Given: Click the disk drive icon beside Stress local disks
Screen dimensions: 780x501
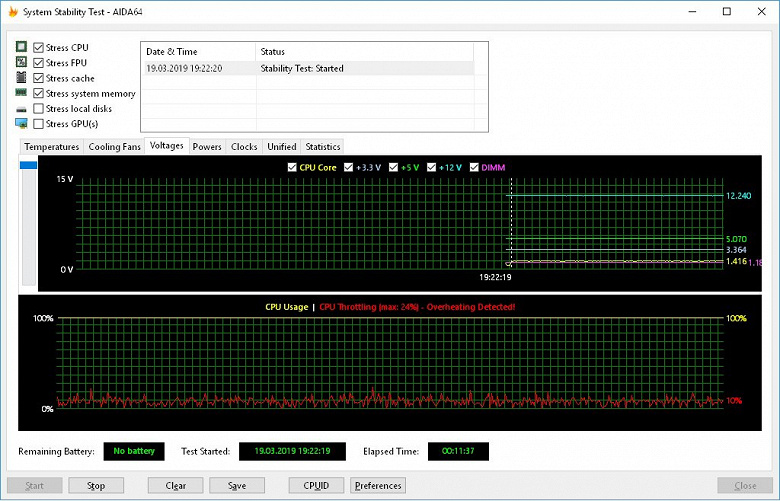Looking at the screenshot, I should [x=21, y=109].
